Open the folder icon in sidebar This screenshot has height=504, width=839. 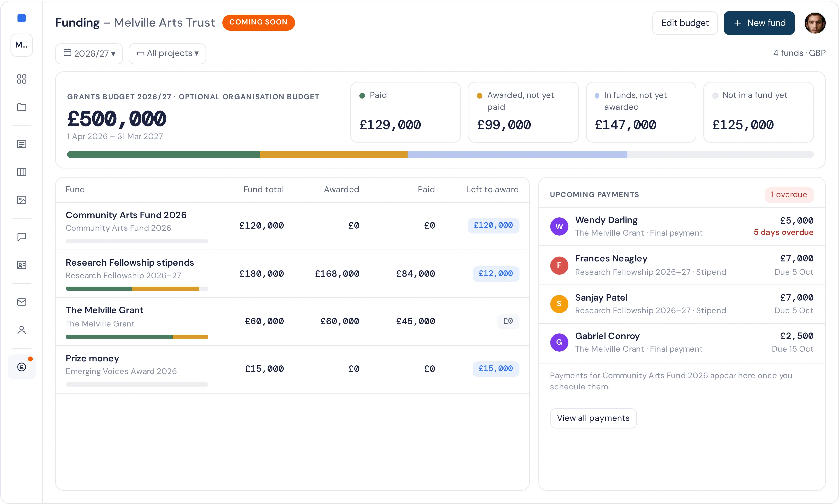click(x=21, y=107)
